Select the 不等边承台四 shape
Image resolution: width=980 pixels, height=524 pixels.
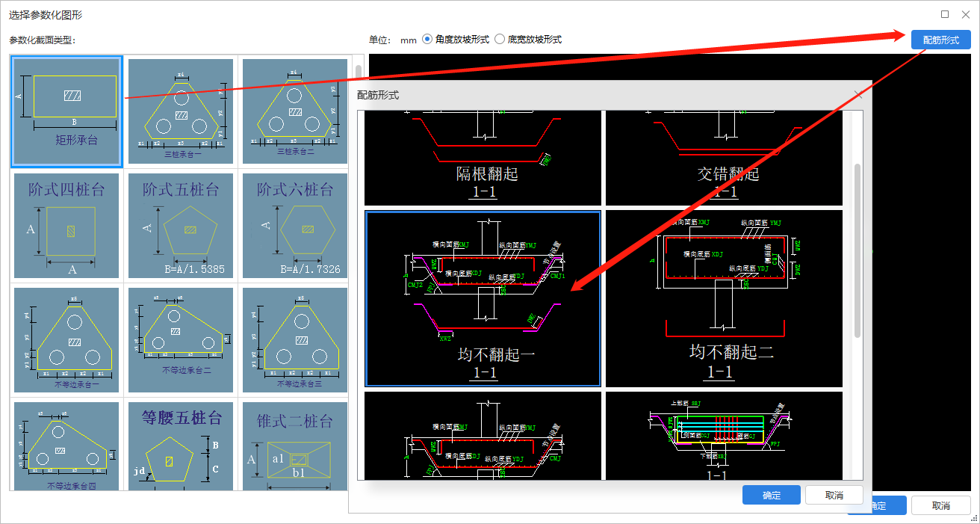[x=66, y=446]
